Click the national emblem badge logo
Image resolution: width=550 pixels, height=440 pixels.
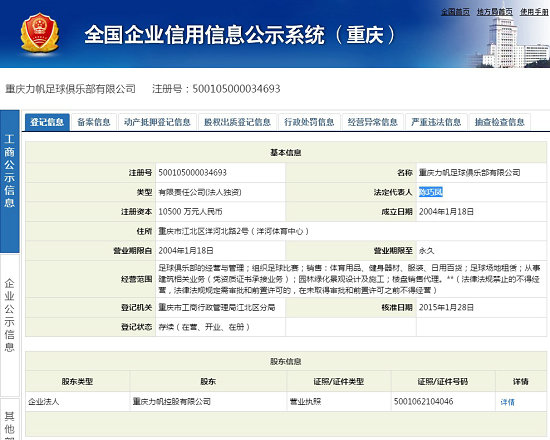point(40,33)
